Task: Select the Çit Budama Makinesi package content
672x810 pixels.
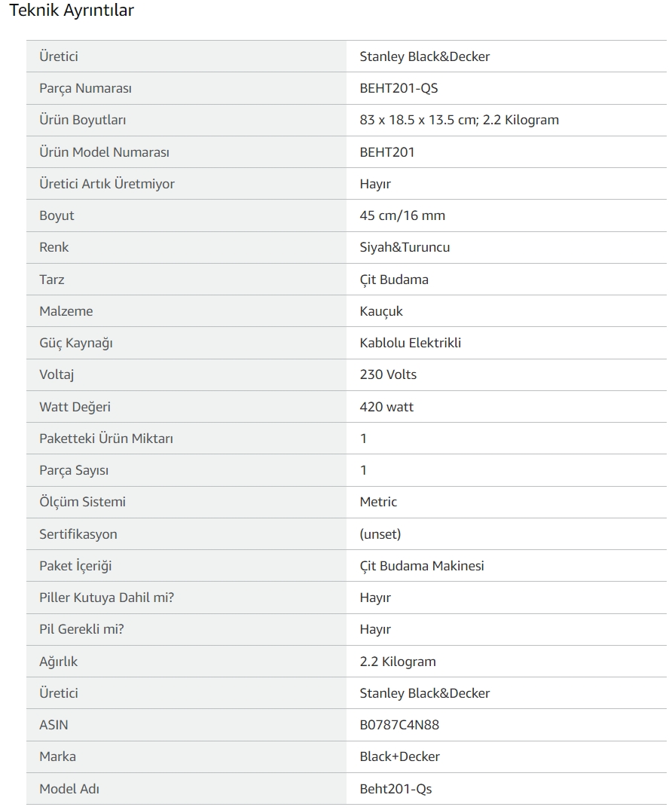Action: [x=422, y=566]
